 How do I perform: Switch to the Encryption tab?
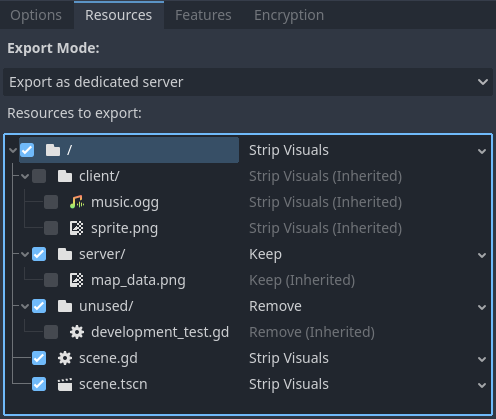(289, 15)
